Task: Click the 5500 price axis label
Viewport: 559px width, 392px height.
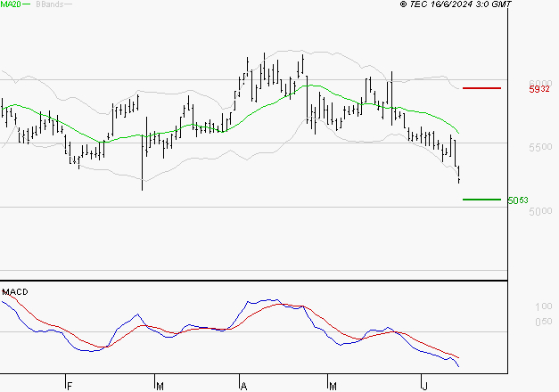Action: pyautogui.click(x=540, y=147)
